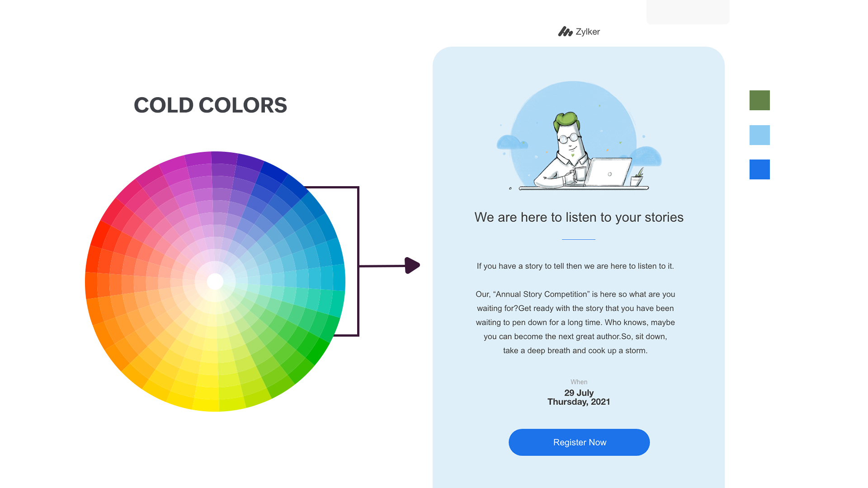Click the COLD COLORS heading
The image size is (868, 488).
tap(210, 105)
